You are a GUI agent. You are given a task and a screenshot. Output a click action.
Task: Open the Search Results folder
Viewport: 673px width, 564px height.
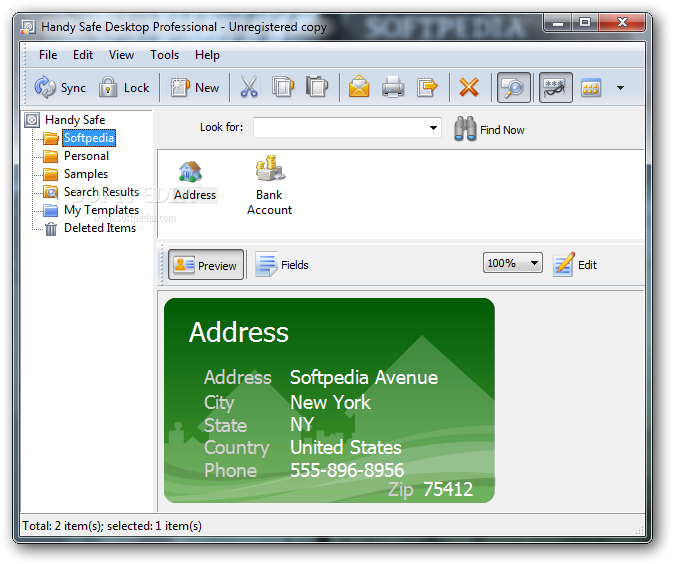(101, 192)
